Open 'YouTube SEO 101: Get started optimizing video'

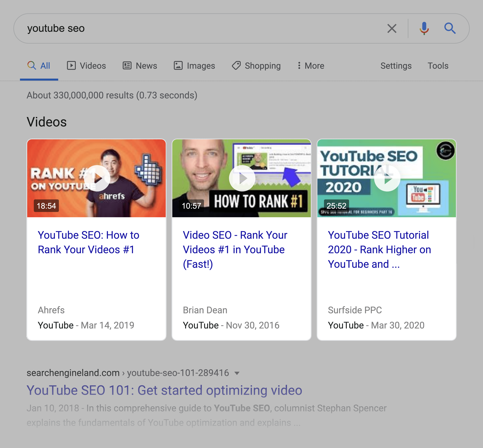pyautogui.click(x=164, y=390)
